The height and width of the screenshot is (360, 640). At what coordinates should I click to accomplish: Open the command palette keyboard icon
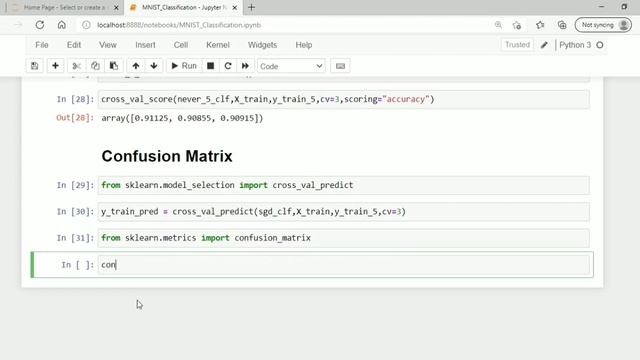[340, 66]
